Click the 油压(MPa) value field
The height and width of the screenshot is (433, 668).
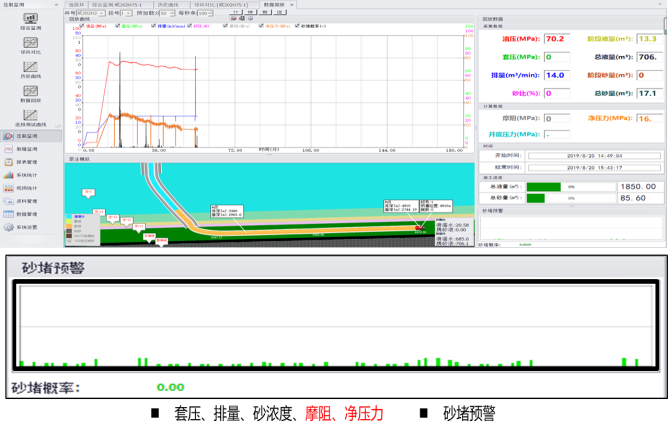[555, 39]
